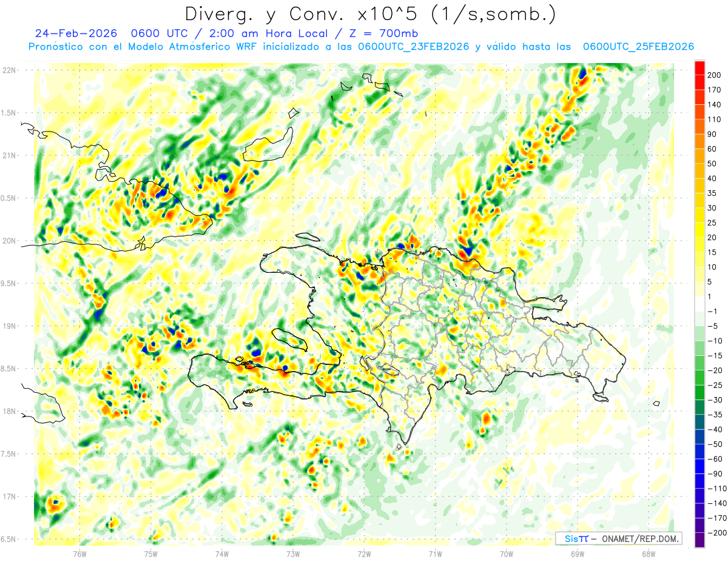Click the latitude label '20N'

coord(8,241)
